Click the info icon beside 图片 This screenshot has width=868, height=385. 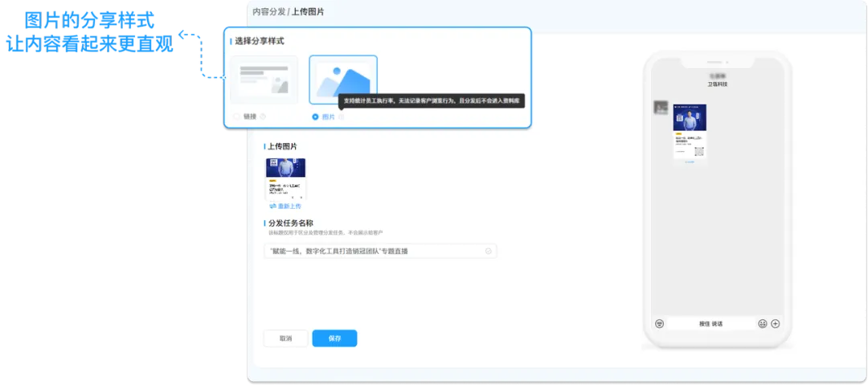click(x=341, y=117)
